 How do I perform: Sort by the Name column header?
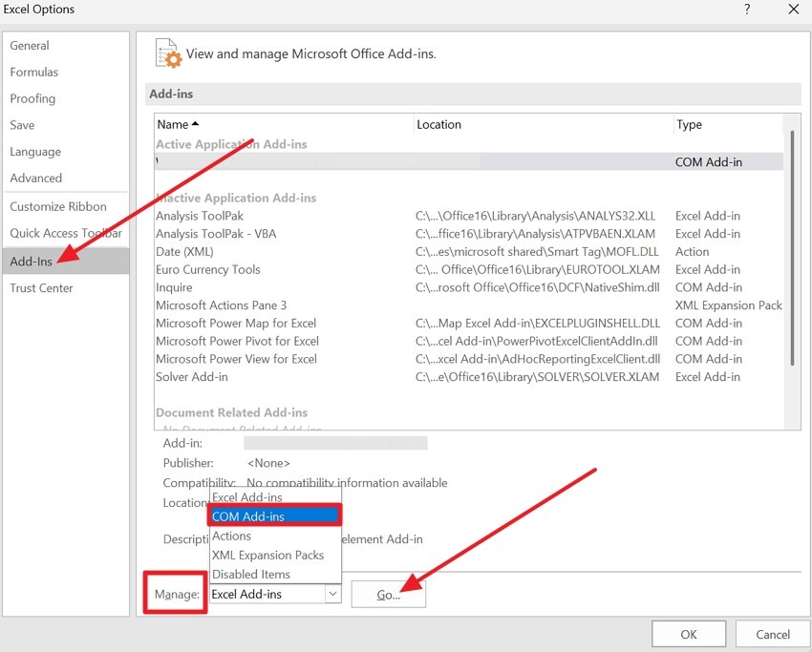pos(284,125)
